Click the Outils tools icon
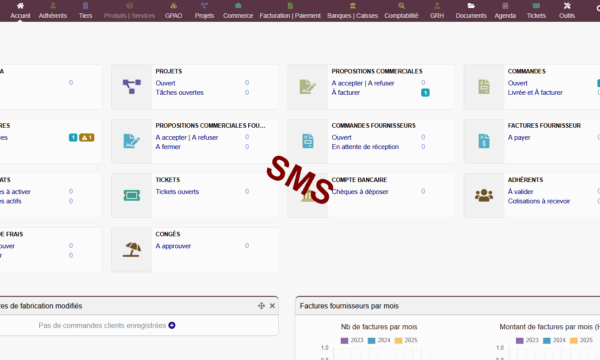Viewport: 600px width, 360px height. pos(567,6)
